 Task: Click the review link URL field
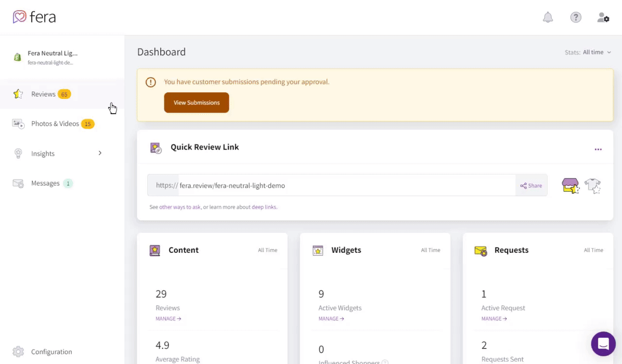tap(346, 185)
